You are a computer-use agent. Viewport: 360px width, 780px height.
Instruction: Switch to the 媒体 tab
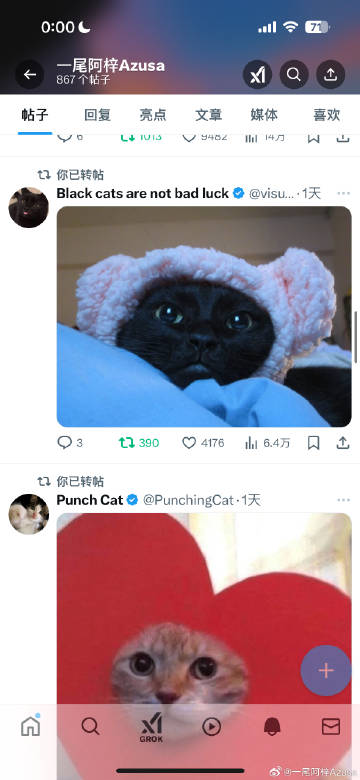click(264, 115)
